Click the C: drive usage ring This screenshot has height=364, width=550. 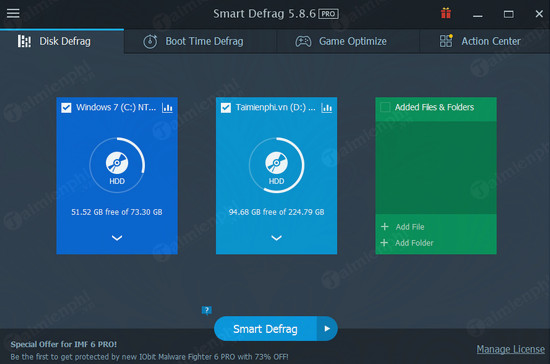click(117, 165)
